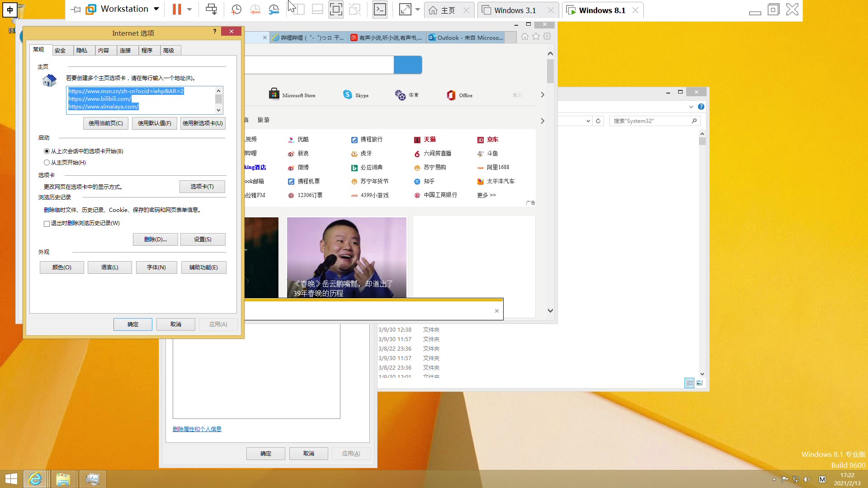Click 确定 in Internet options dialog
868x488 pixels.
133,324
